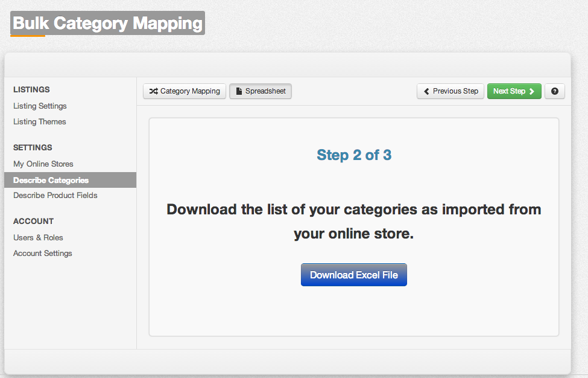Click the left chevron on Previous Step

pyautogui.click(x=426, y=91)
